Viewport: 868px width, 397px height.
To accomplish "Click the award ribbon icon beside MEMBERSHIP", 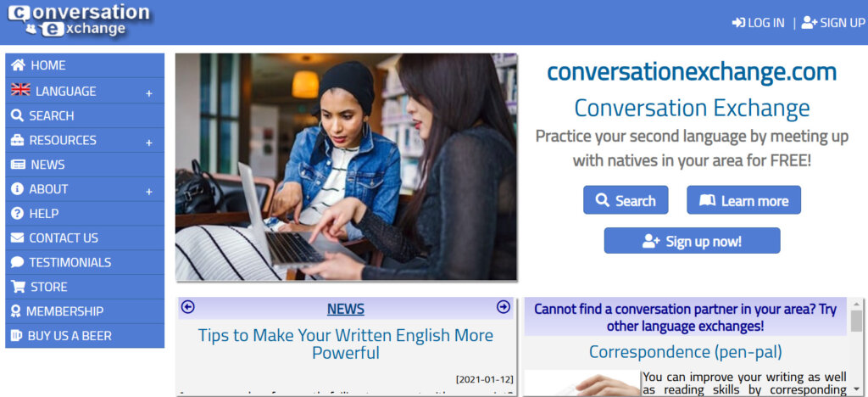I will coord(16,311).
